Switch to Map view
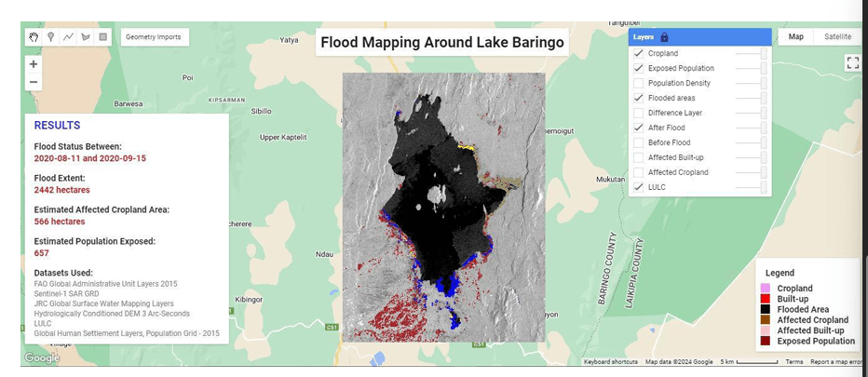 coord(796,36)
